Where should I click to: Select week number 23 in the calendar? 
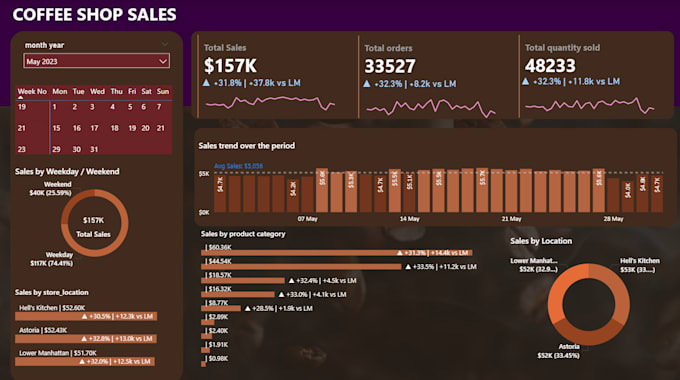22,149
